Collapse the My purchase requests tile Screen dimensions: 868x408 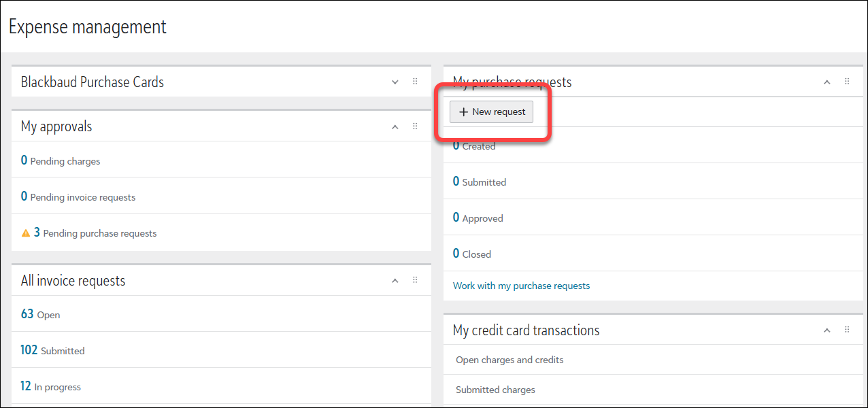[827, 82]
